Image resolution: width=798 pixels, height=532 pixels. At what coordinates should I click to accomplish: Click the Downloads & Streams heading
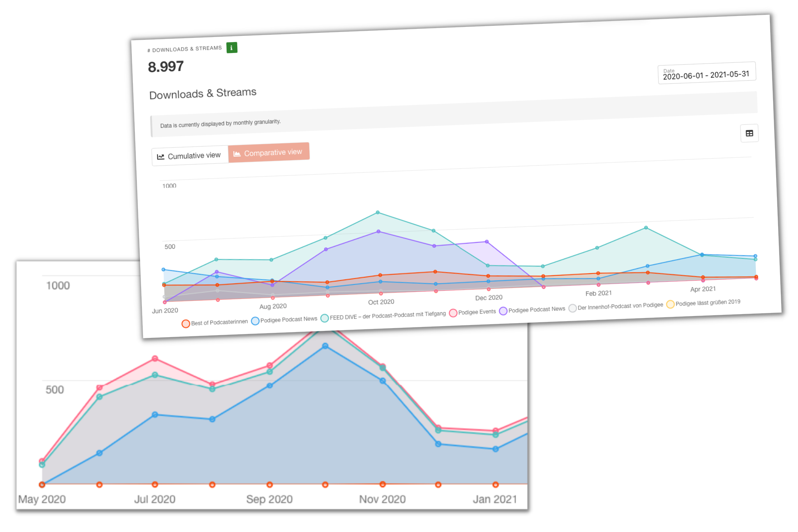(x=203, y=93)
